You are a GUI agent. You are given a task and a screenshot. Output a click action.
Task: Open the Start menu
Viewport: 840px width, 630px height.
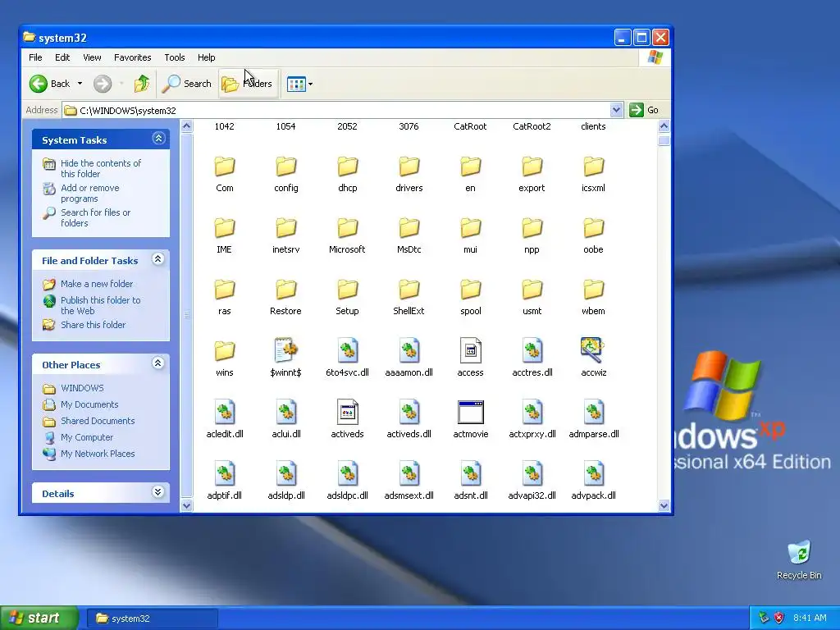click(39, 619)
